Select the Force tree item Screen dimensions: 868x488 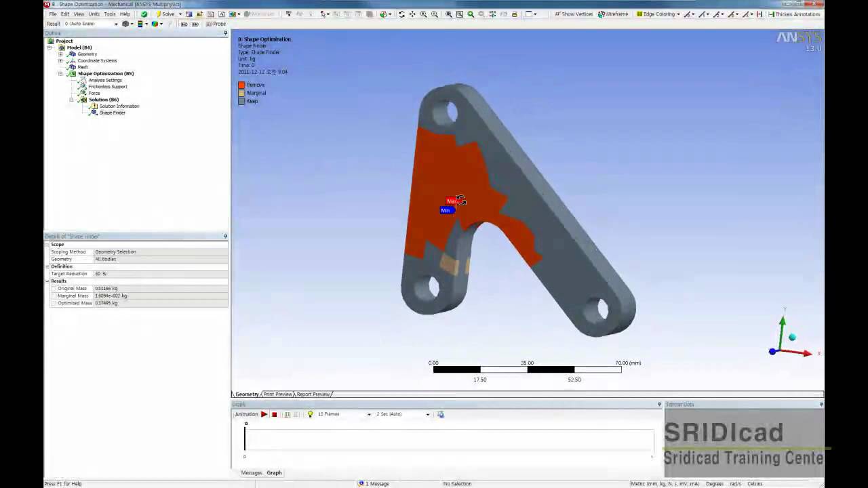click(94, 93)
